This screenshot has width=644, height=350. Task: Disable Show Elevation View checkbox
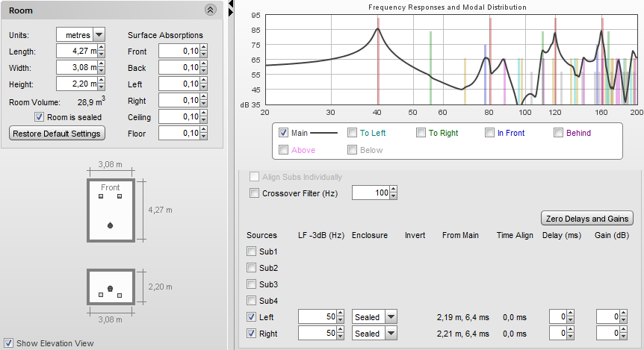tap(9, 343)
